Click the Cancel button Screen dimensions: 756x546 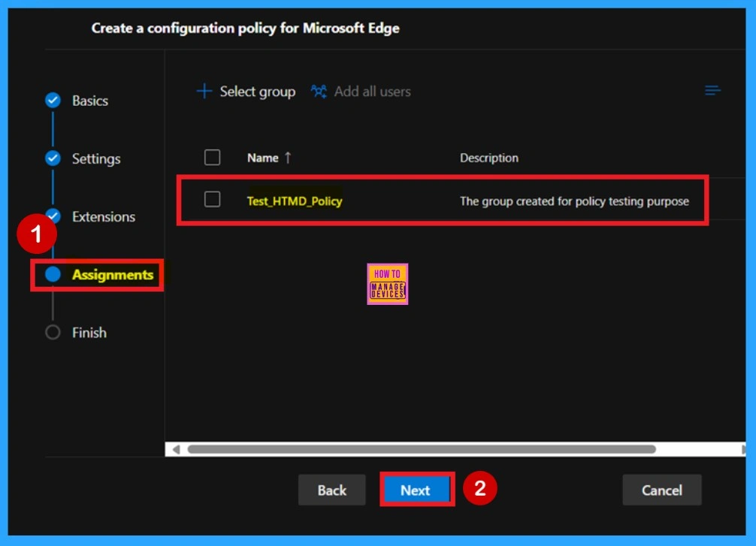click(662, 490)
